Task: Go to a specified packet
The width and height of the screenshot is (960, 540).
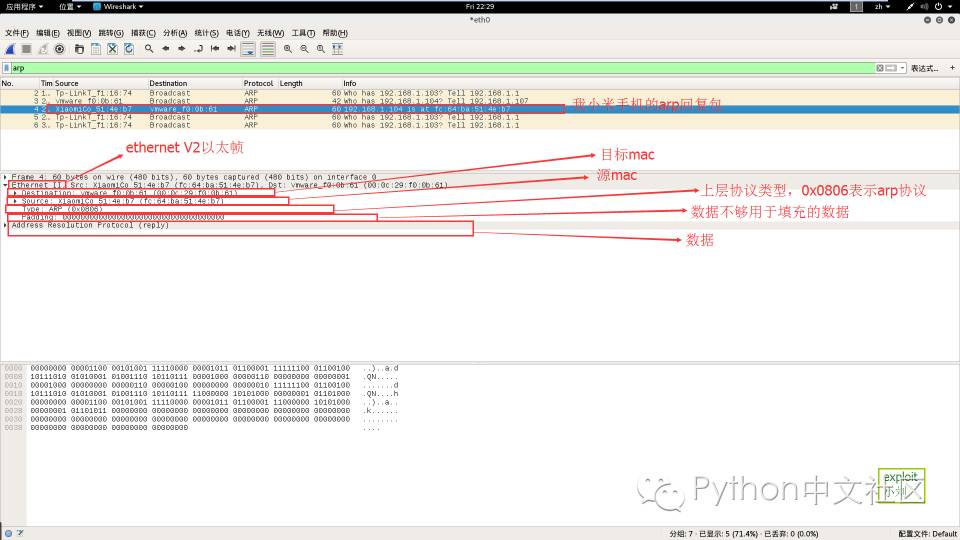Action: [198, 49]
